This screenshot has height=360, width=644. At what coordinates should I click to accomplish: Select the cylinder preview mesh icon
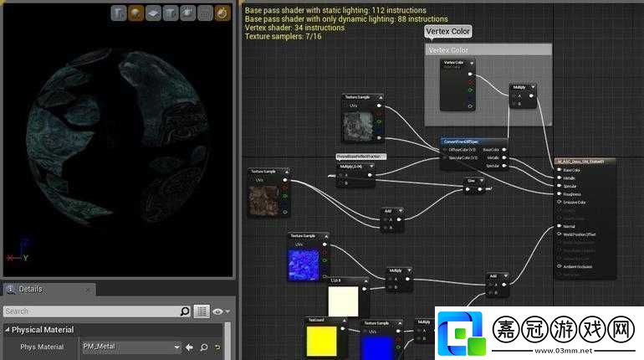pyautogui.click(x=118, y=13)
